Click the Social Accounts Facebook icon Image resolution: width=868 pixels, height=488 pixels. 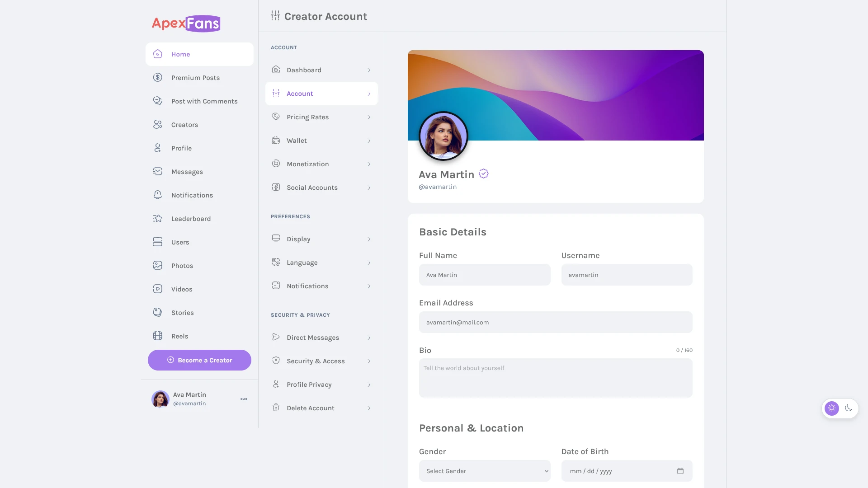click(x=276, y=187)
